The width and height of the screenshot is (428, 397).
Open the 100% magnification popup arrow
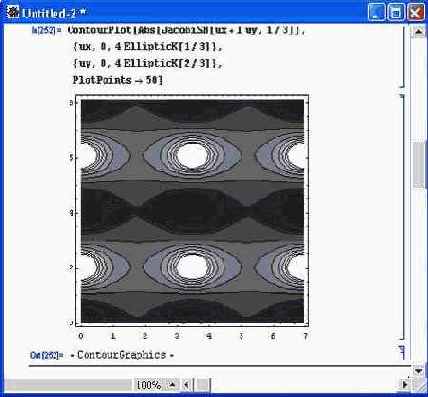tap(172, 385)
